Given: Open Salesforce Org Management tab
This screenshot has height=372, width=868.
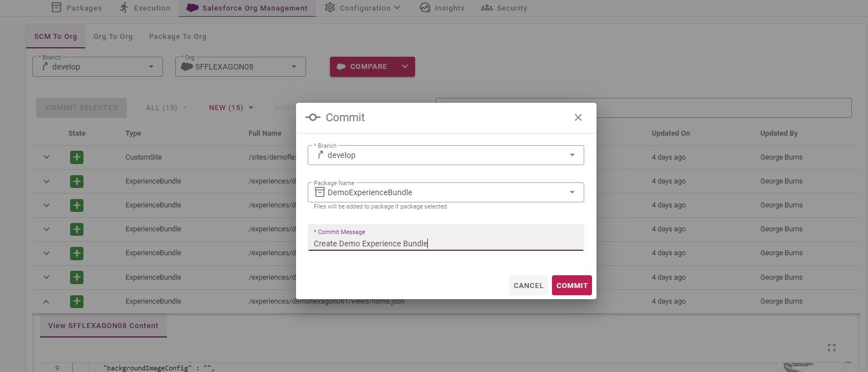Looking at the screenshot, I should [247, 8].
